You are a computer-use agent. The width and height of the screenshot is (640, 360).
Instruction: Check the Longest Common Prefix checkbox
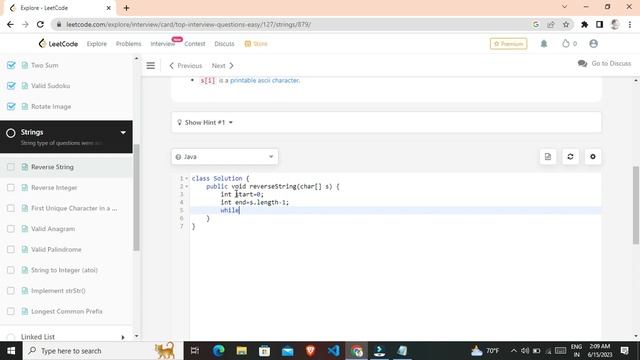(x=11, y=311)
